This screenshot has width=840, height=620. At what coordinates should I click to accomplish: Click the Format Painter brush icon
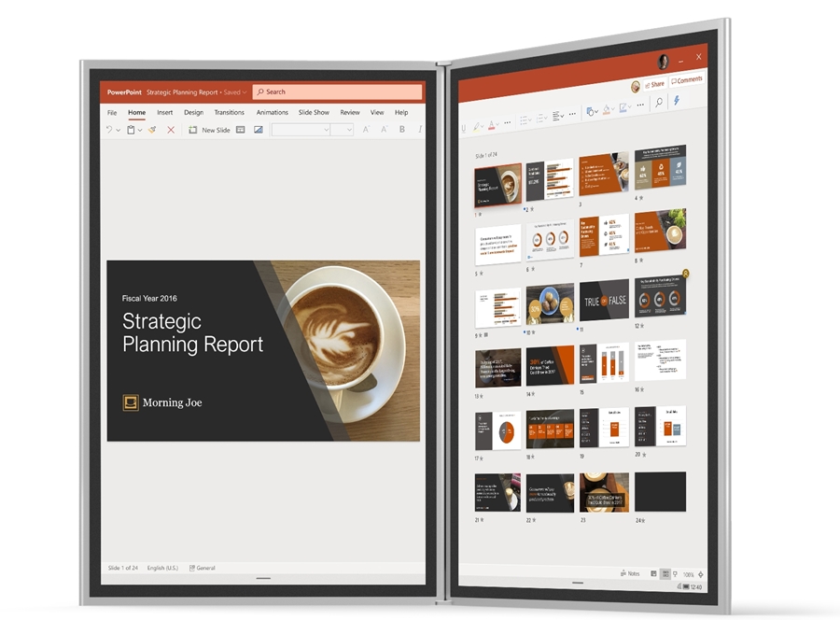(x=152, y=130)
